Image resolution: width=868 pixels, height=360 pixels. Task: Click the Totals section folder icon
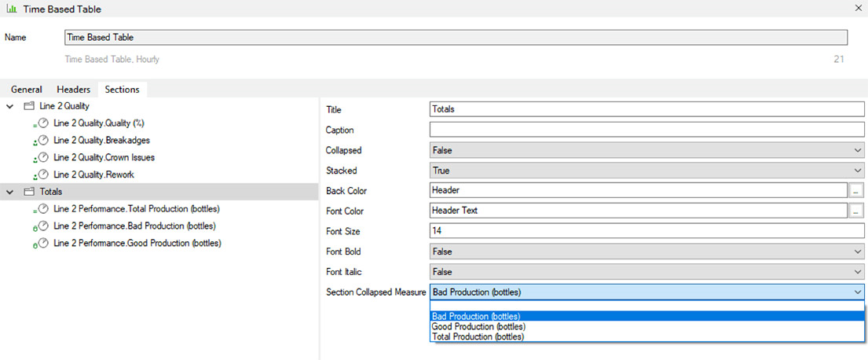click(x=29, y=192)
